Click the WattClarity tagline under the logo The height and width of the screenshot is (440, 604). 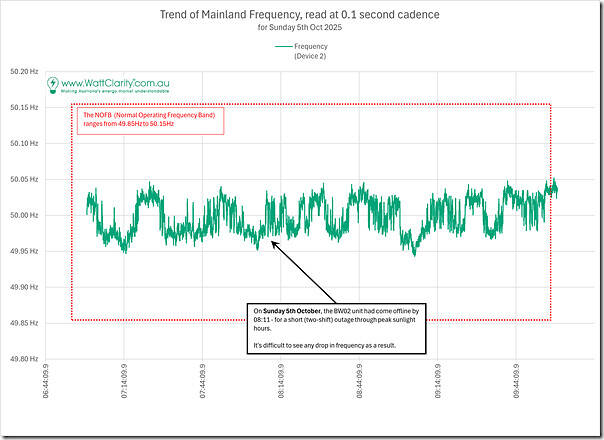[112, 94]
